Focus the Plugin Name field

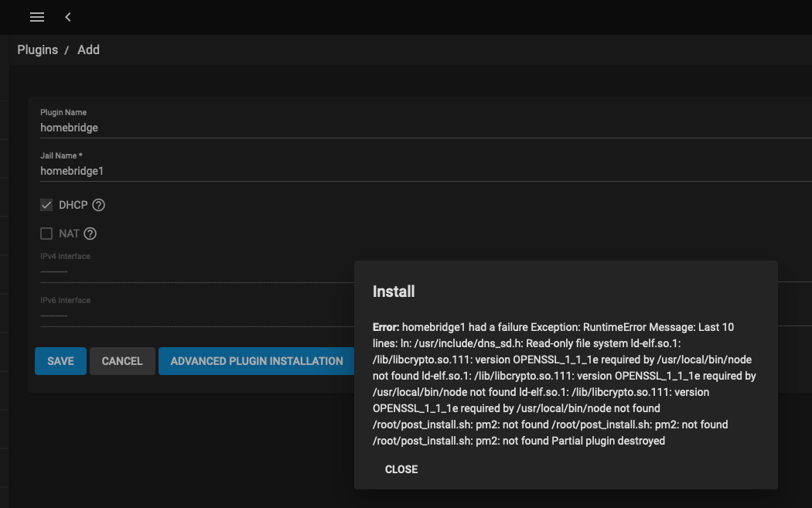(425, 128)
